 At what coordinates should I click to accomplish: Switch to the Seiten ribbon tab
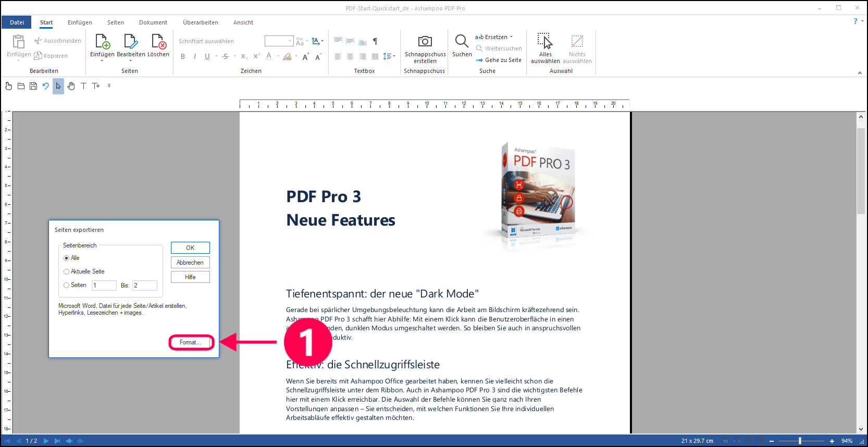(116, 22)
